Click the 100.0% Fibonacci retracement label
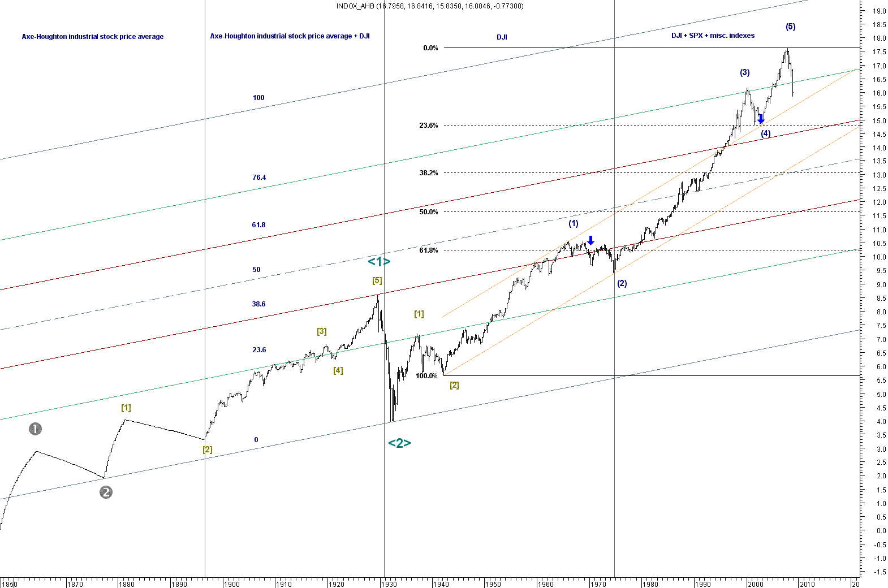Screen dimensions: 888x588 pos(426,376)
